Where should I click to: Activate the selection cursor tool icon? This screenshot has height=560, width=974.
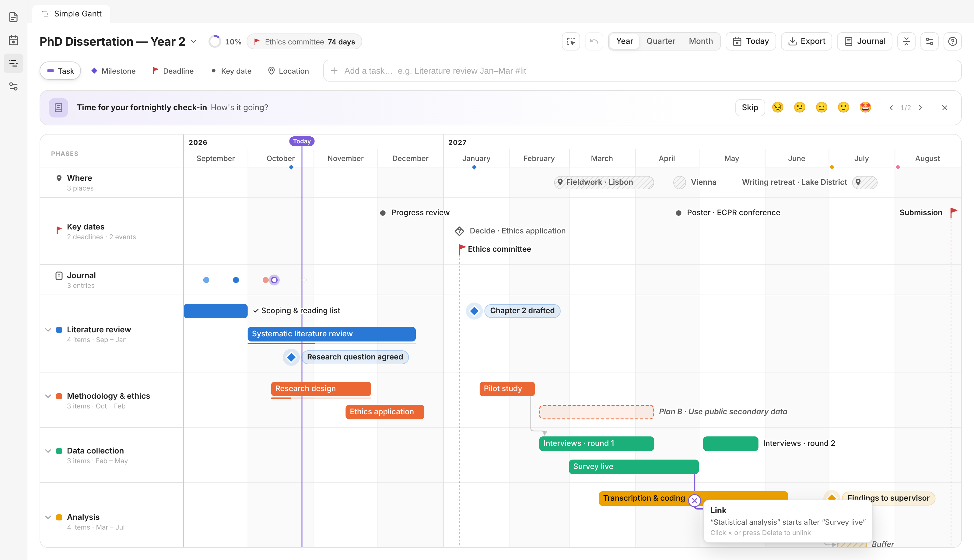571,41
